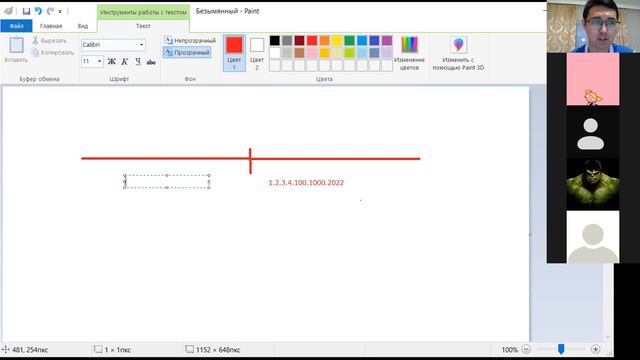Pick the dark gray palette swatch
640x360 pixels.
[x=287, y=40]
